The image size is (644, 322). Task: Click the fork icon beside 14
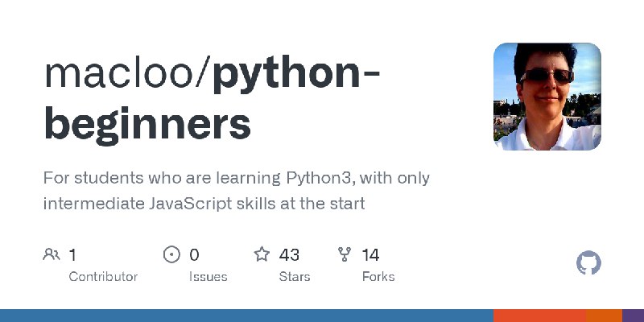point(345,254)
